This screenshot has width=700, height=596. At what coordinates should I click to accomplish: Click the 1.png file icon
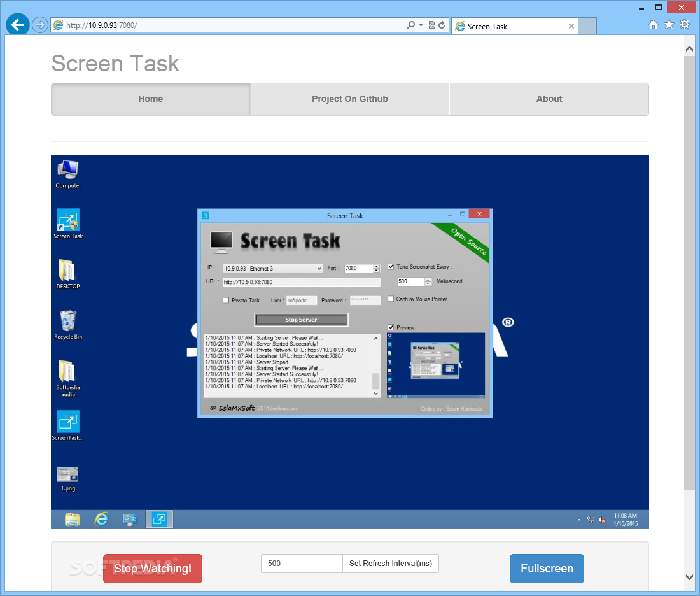pyautogui.click(x=68, y=479)
